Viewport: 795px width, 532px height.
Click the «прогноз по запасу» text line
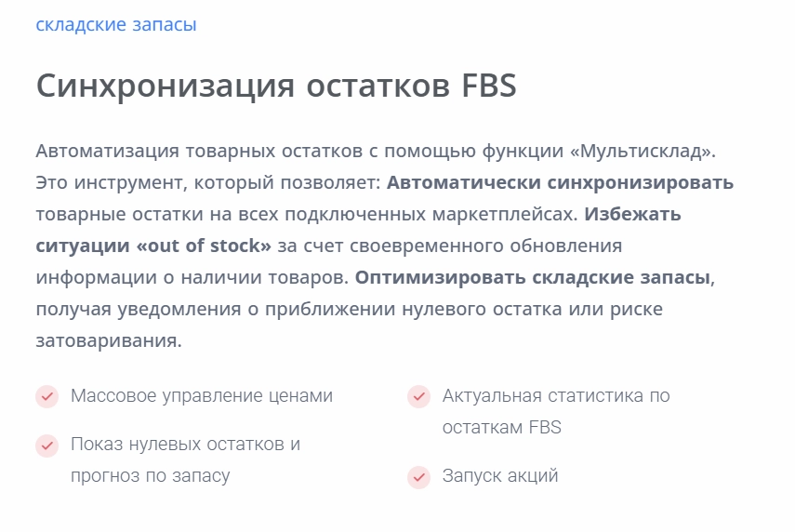[150, 476]
